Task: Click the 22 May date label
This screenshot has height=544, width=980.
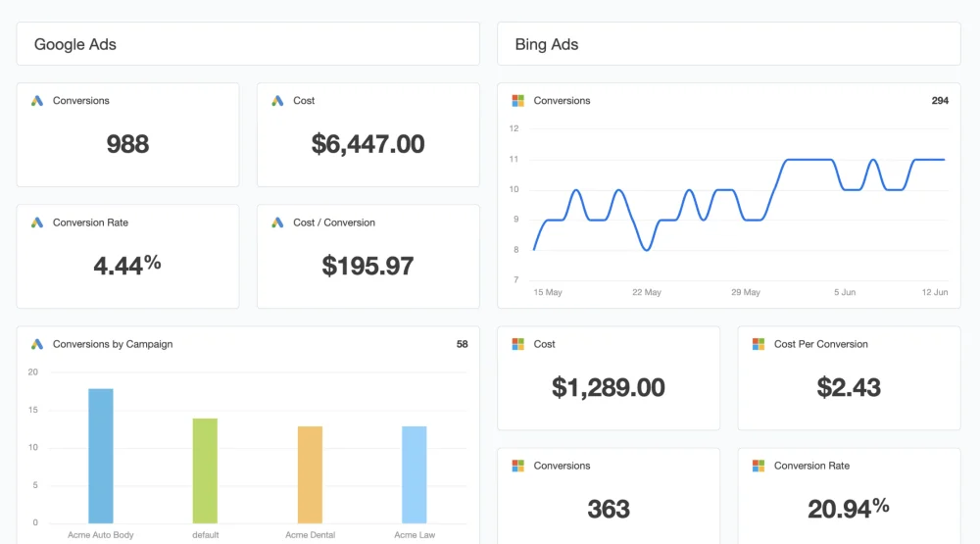Action: click(x=646, y=292)
